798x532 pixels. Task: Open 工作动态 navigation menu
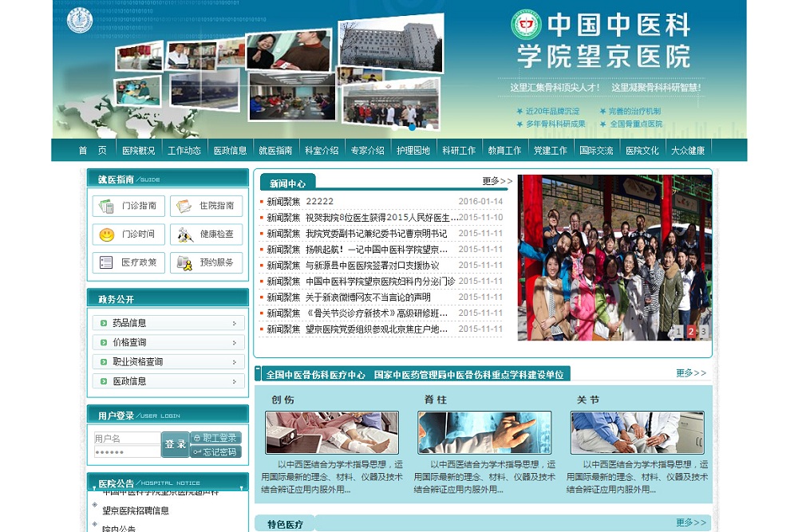(x=184, y=151)
